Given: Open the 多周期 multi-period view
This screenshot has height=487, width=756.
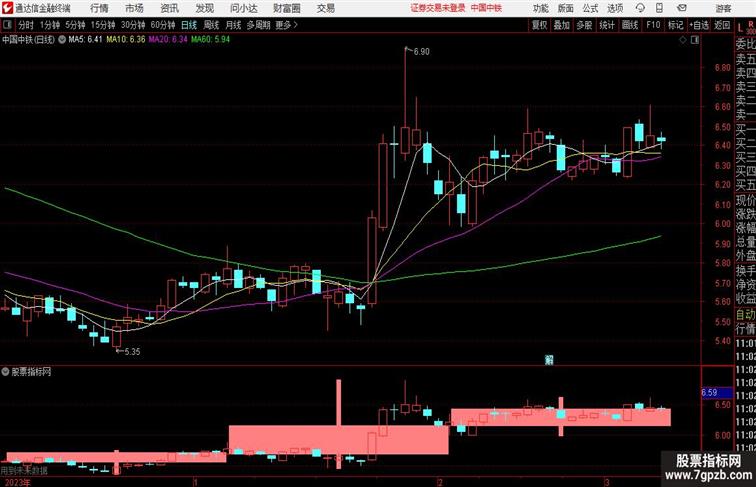Looking at the screenshot, I should [x=258, y=25].
